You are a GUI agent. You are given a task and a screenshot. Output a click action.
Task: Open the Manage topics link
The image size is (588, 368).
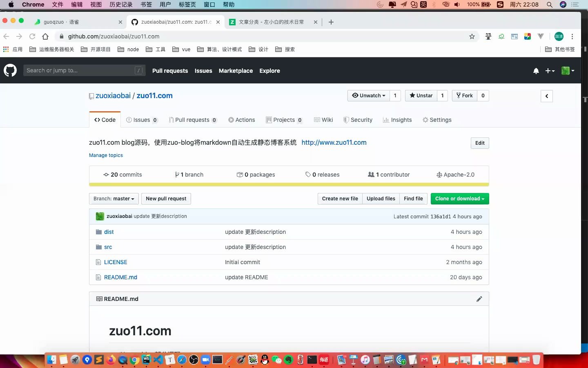106,155
